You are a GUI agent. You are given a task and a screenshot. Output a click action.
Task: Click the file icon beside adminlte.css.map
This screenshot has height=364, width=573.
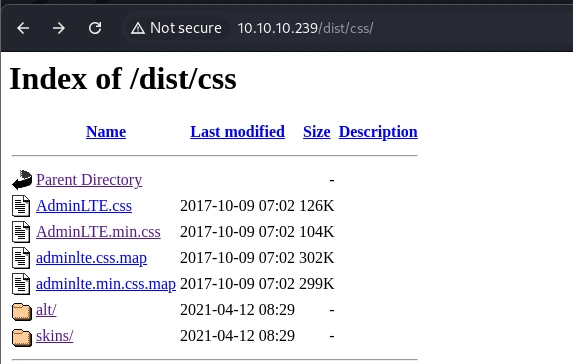click(x=21, y=258)
